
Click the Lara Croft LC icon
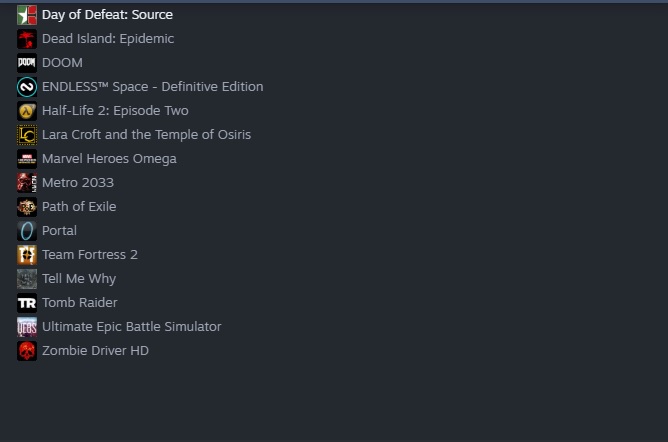[27, 135]
